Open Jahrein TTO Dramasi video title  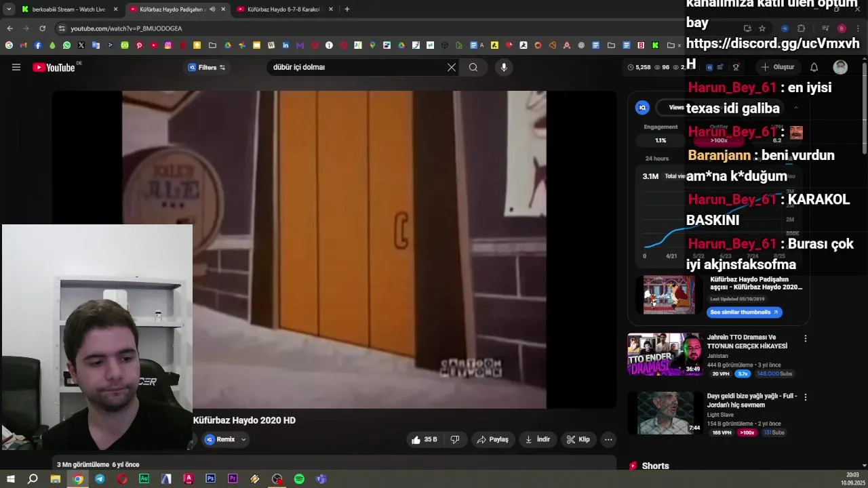pyautogui.click(x=747, y=342)
